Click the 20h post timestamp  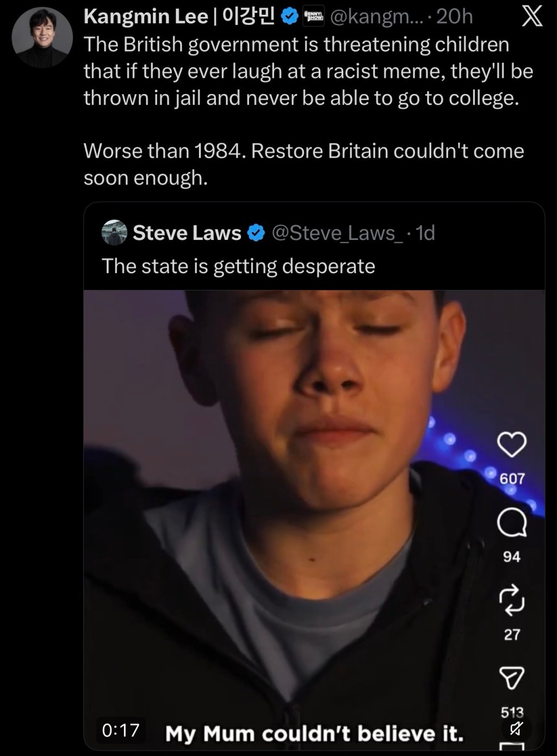pyautogui.click(x=454, y=17)
